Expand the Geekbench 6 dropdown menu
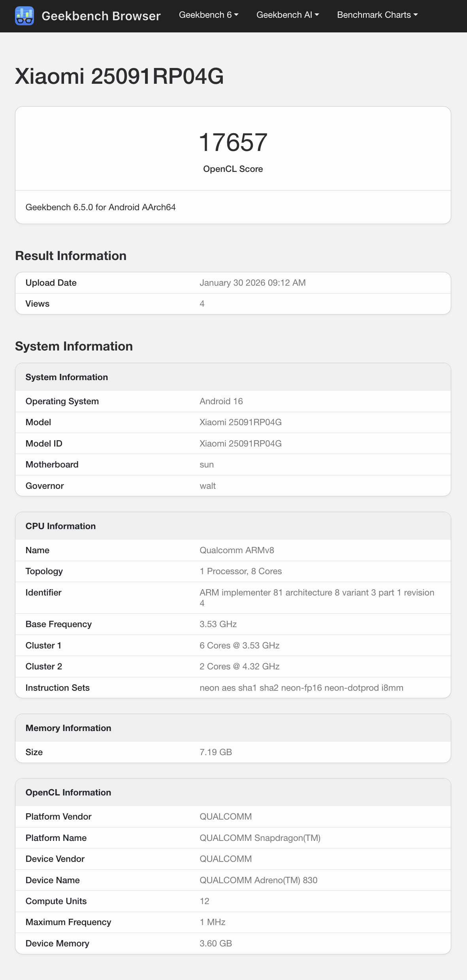This screenshot has width=467, height=980. tap(208, 15)
